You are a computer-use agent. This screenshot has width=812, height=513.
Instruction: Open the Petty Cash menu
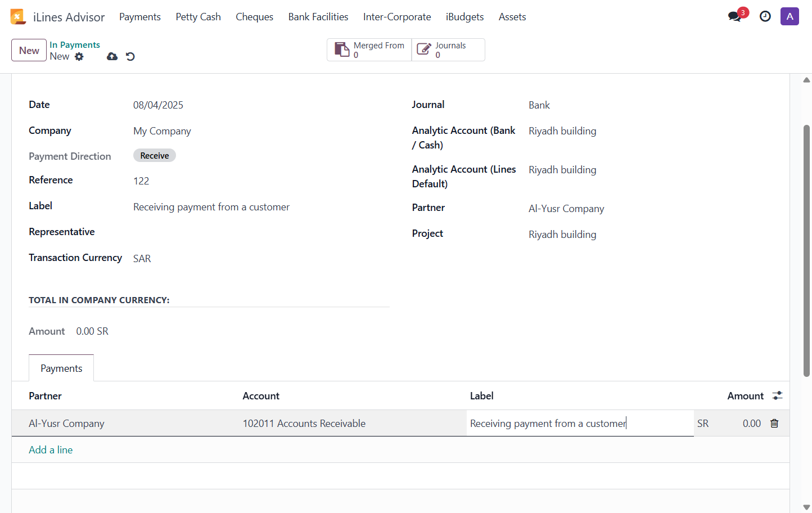tap(199, 17)
